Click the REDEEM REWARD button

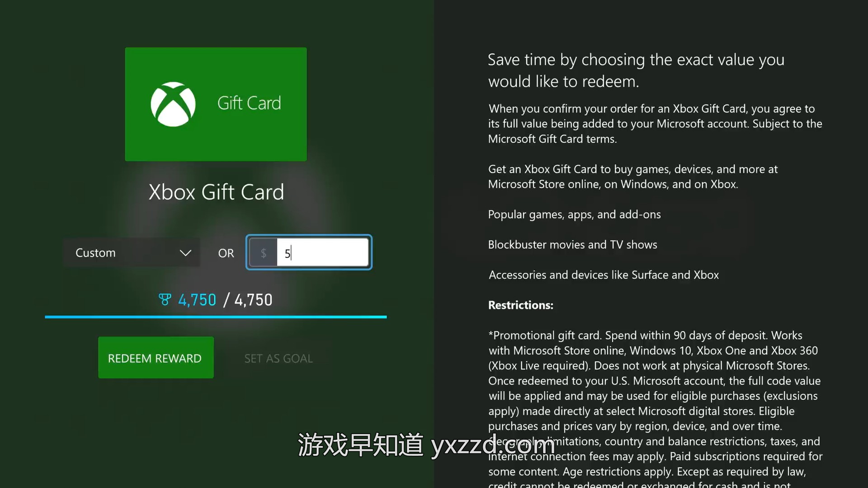pyautogui.click(x=156, y=358)
